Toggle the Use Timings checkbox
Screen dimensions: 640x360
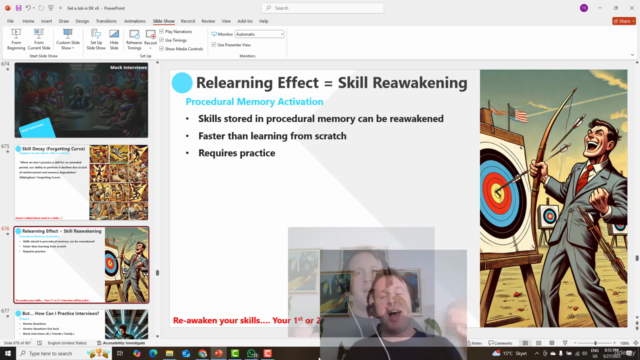tap(162, 40)
